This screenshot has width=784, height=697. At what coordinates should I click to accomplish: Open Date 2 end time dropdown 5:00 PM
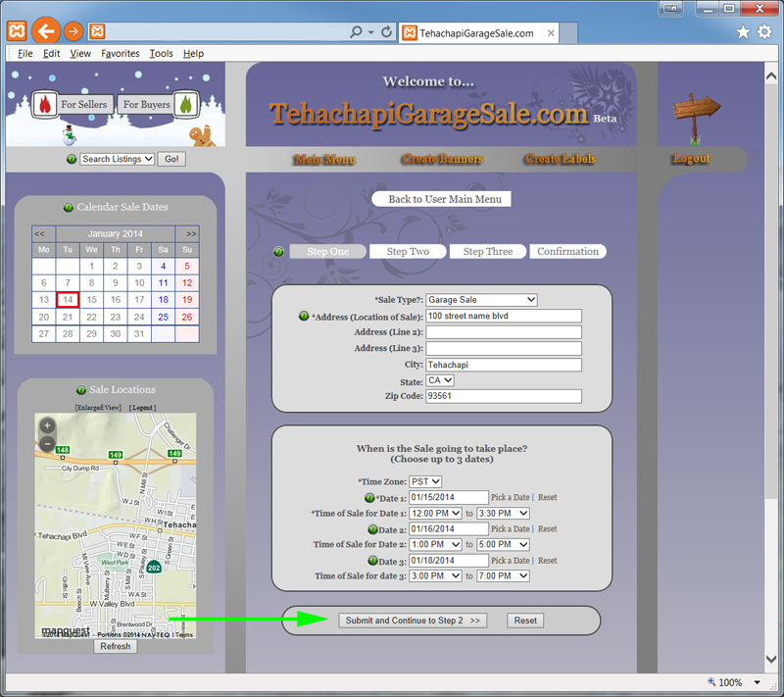point(503,544)
